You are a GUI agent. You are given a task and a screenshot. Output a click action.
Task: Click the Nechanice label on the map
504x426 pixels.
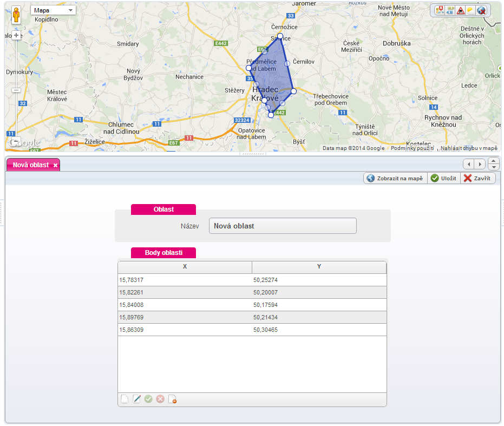tap(189, 77)
